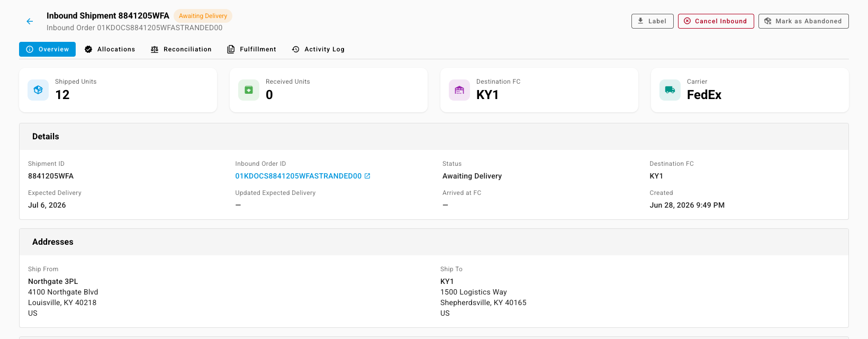Mark shipment as Abandoned
Screen dimensions: 868x339
click(803, 21)
